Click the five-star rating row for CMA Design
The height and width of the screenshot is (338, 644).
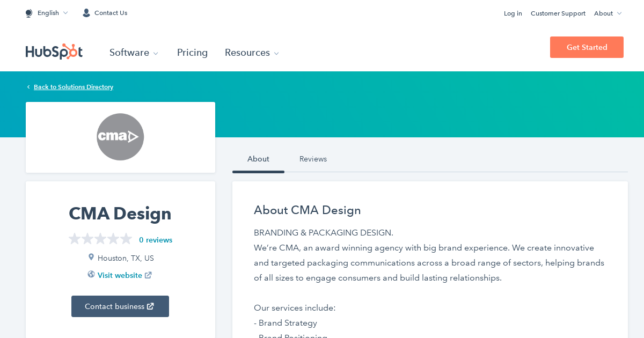click(100, 238)
